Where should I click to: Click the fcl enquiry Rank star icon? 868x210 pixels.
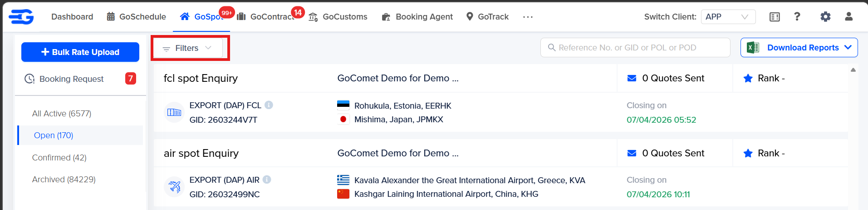(x=748, y=78)
